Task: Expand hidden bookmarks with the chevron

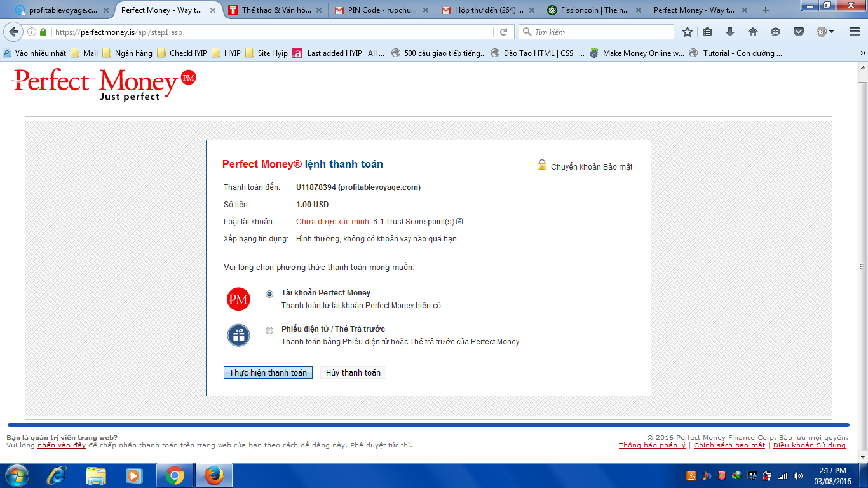Action: pos(862,53)
